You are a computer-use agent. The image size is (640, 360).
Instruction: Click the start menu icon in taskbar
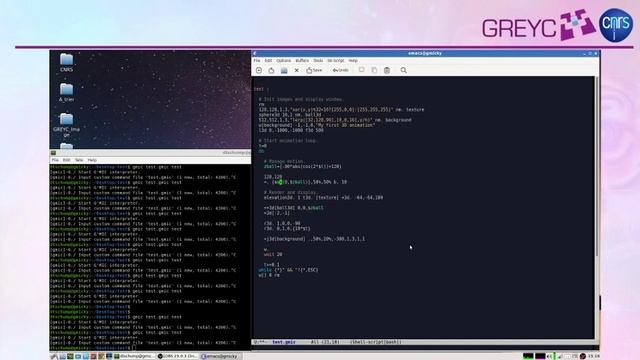click(54, 356)
